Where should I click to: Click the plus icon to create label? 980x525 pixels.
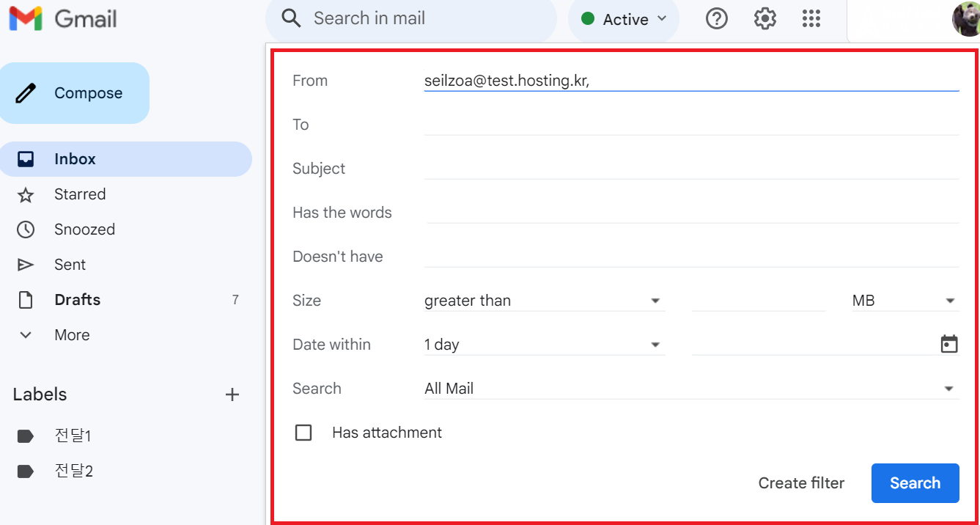click(232, 394)
